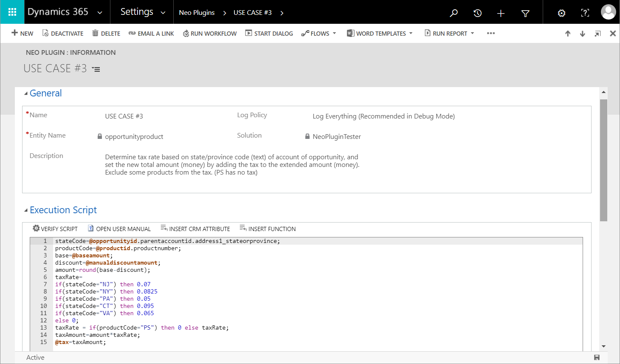Click VERIFY SCRIPT button
This screenshot has height=364, width=620.
55,229
